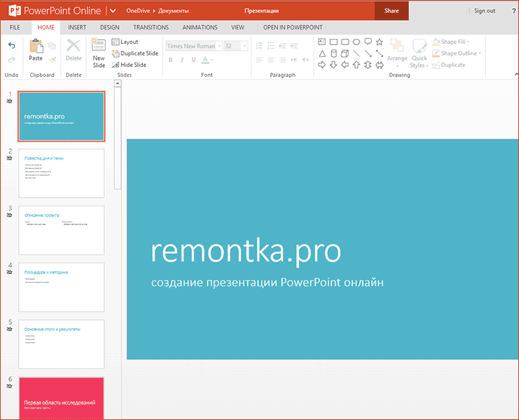The height and width of the screenshot is (420, 519).
Task: Apply bulleted list formatting
Action: pyautogui.click(x=259, y=46)
